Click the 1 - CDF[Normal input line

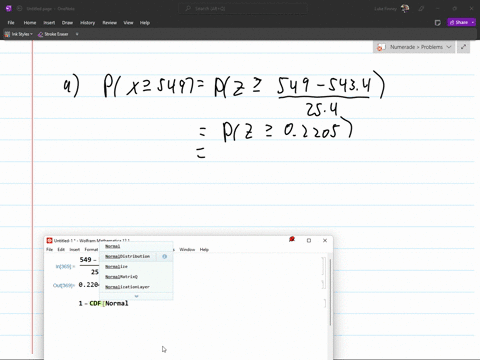[103, 303]
